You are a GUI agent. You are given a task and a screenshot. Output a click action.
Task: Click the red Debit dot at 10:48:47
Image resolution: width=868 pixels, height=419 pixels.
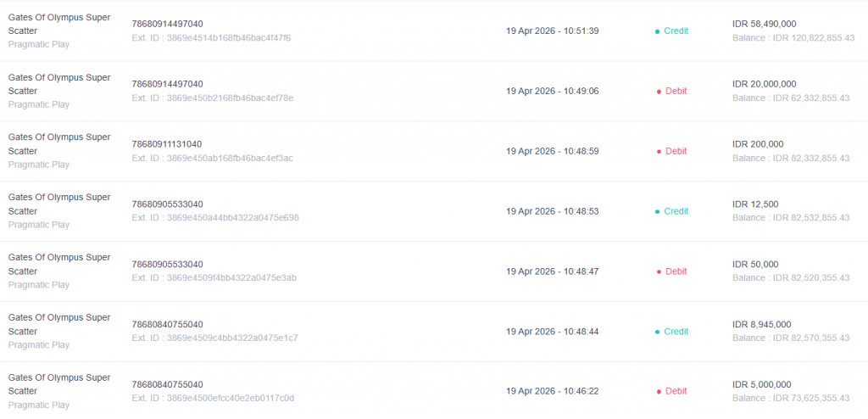(x=659, y=272)
